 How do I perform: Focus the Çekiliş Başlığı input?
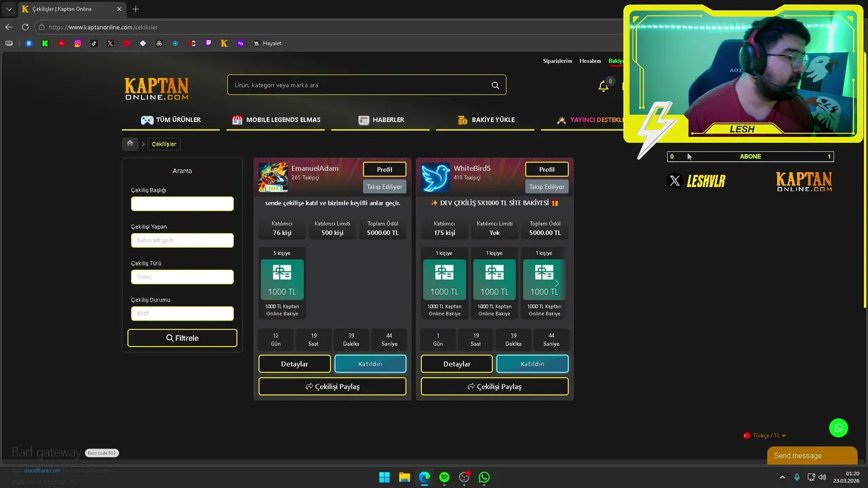pos(182,203)
